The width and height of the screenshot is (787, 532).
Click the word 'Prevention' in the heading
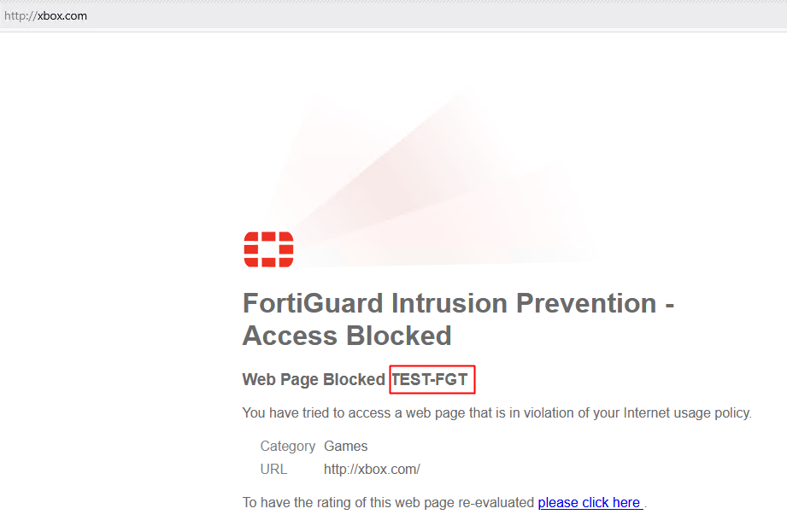pos(586,303)
